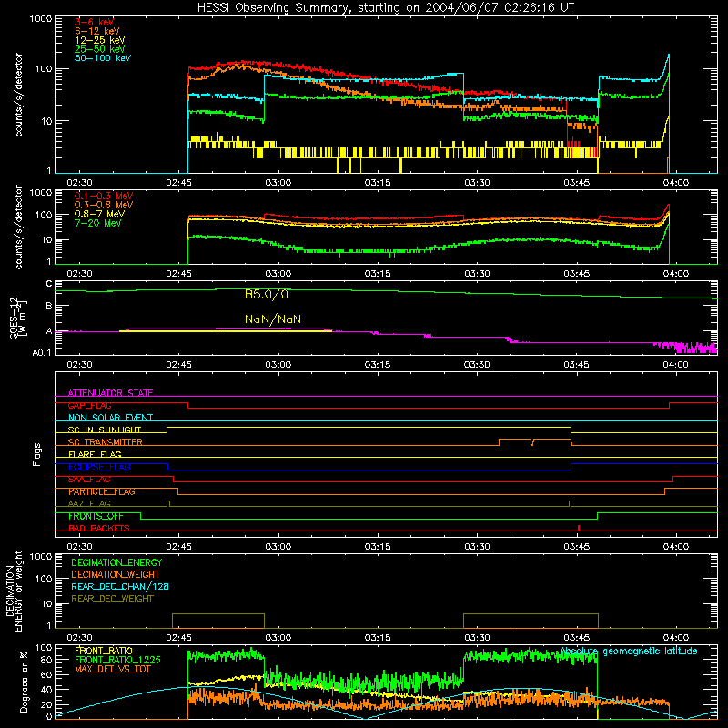Click the ECLIPSE_FLAG label
728x728 pixels.
click(99, 467)
